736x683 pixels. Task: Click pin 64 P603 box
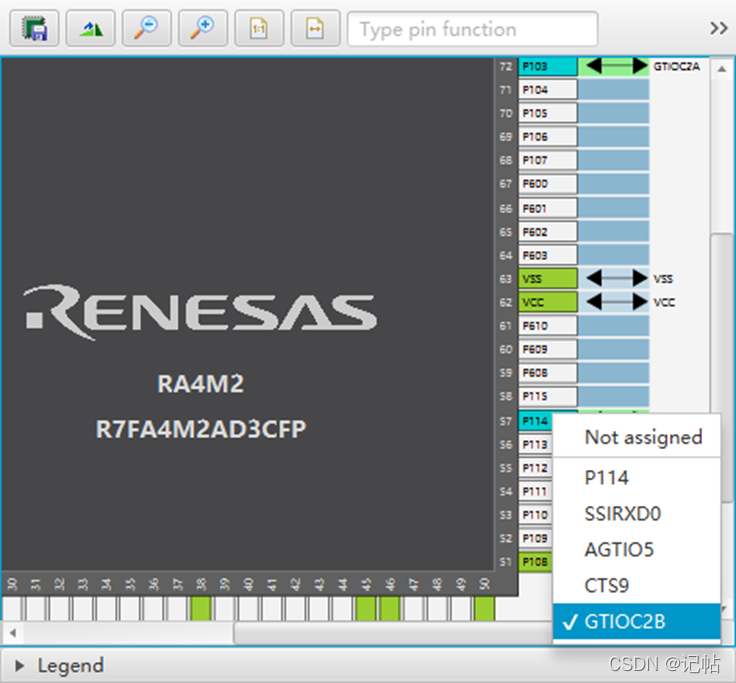pos(547,255)
